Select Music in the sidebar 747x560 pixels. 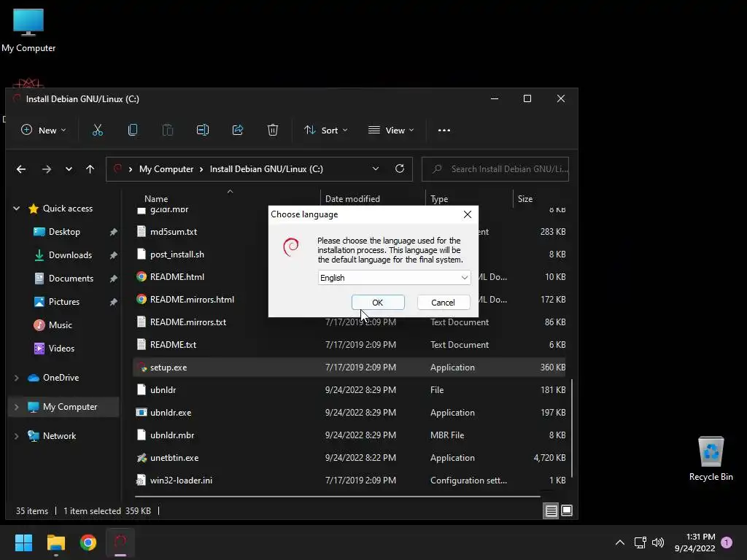(60, 325)
